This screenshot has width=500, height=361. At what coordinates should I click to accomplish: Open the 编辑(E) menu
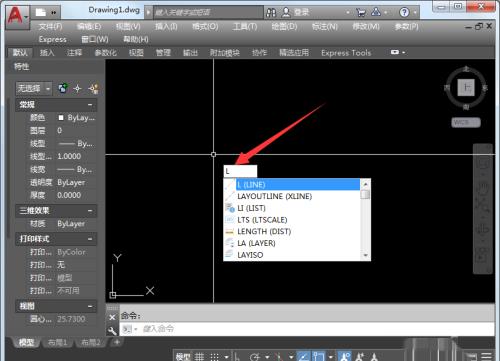pyautogui.click(x=89, y=26)
